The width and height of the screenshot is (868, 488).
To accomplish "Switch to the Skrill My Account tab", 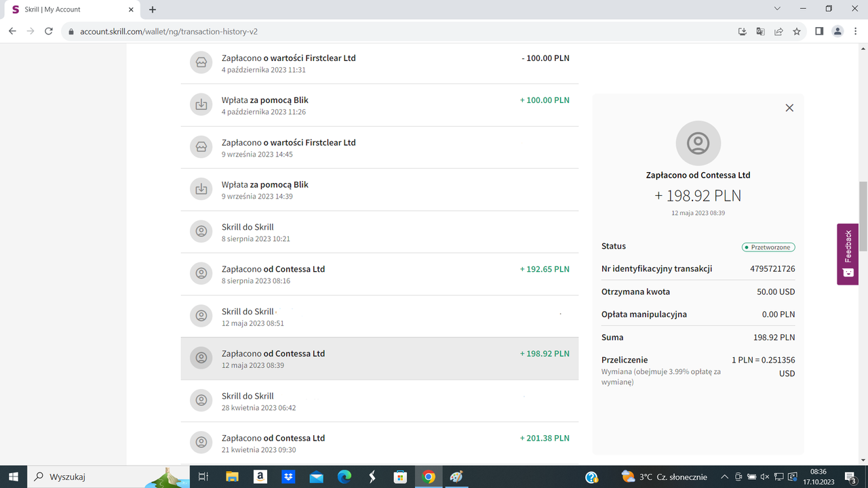I will (71, 9).
